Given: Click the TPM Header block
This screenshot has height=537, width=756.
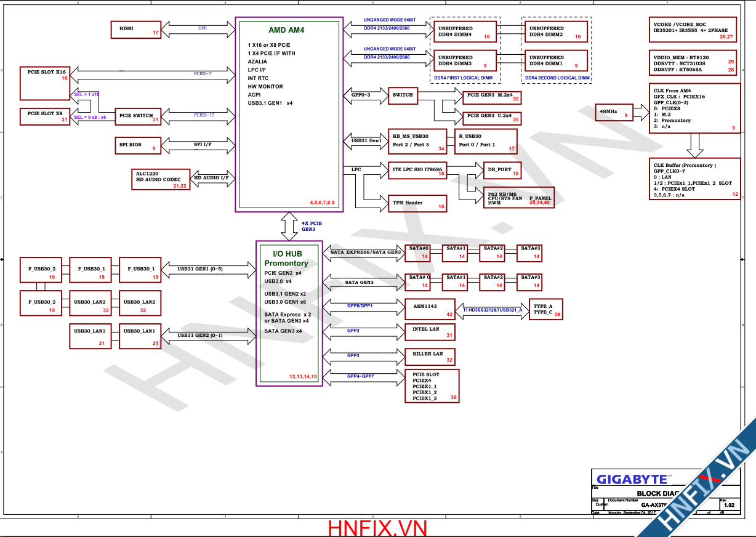Looking at the screenshot, I should pyautogui.click(x=417, y=203).
